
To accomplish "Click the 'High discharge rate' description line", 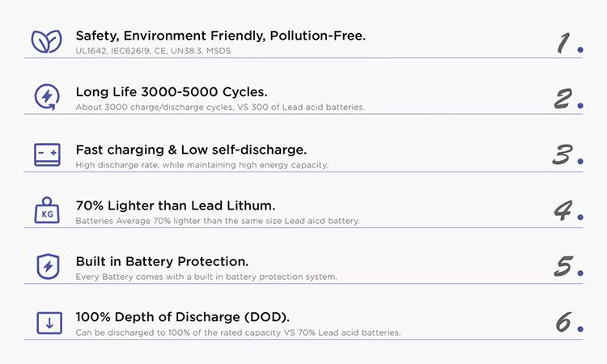I will 202,165.
